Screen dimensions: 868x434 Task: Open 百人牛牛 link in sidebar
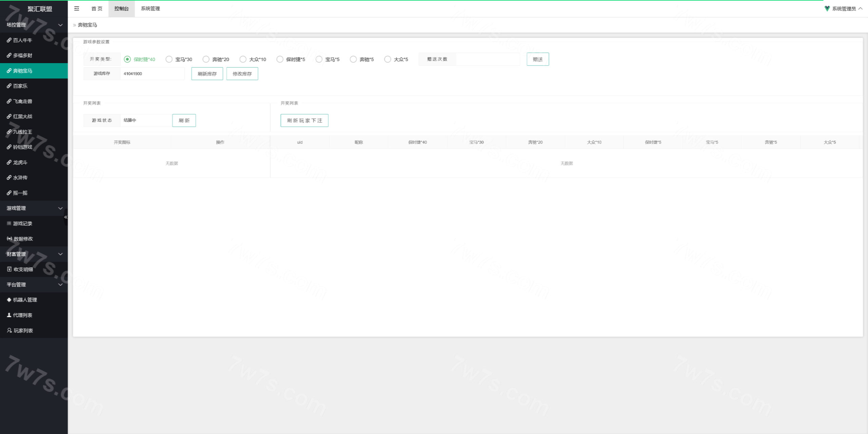tap(22, 40)
